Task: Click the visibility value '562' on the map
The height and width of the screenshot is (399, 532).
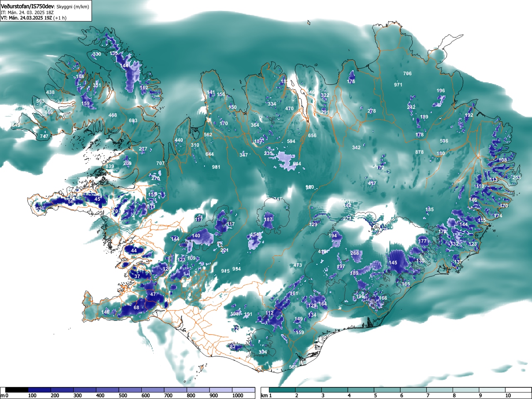Action: (x=208, y=135)
